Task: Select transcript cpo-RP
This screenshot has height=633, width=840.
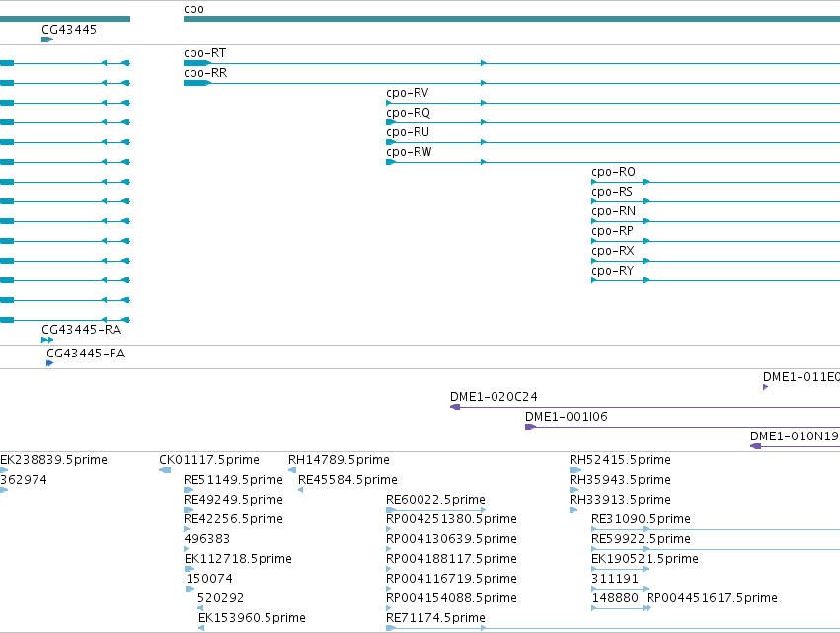Action: point(612,231)
